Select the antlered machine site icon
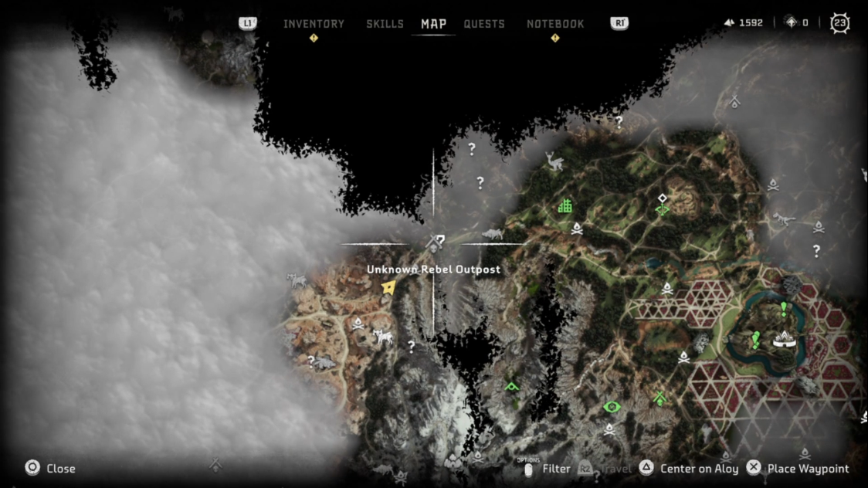Image resolution: width=868 pixels, height=488 pixels. (554, 161)
